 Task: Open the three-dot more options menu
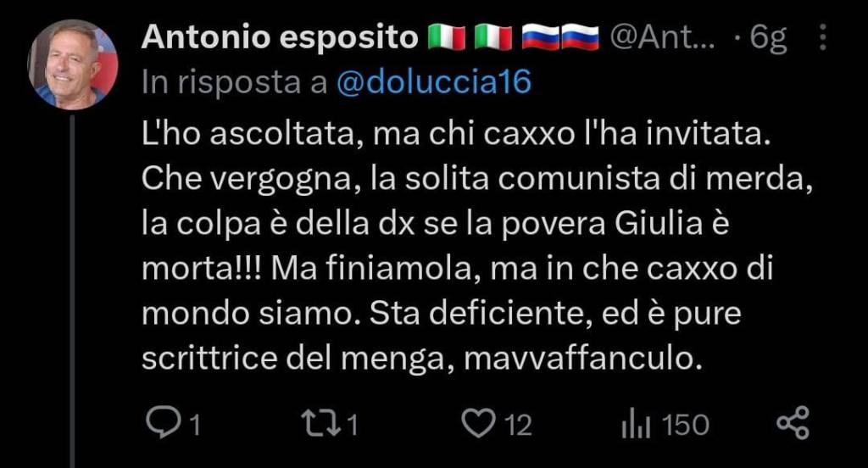click(x=822, y=37)
